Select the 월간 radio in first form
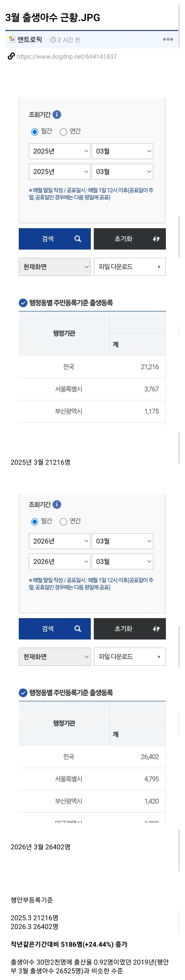 [35, 132]
